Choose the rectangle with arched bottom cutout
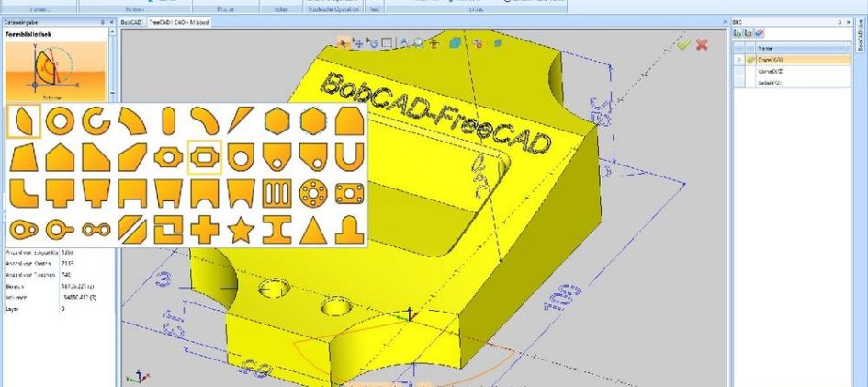 (205, 193)
